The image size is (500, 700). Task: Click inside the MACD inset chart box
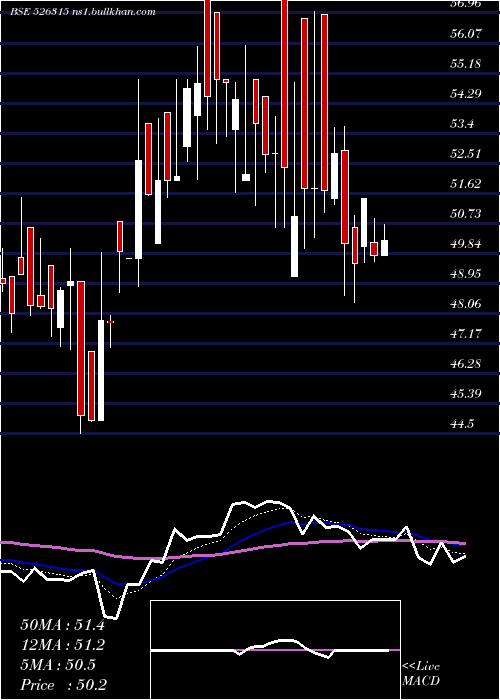[x=275, y=650]
